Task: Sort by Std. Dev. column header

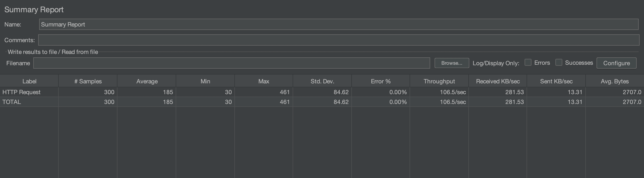Action: coord(322,81)
